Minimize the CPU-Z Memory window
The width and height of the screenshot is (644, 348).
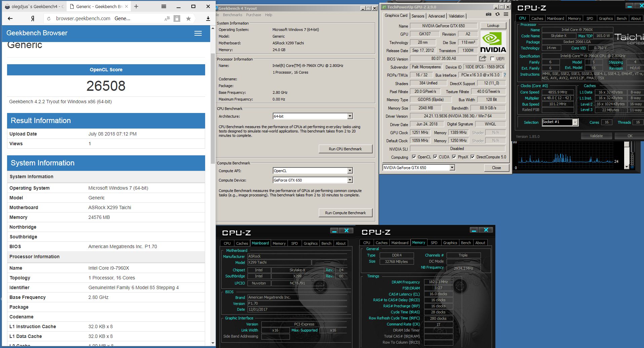(474, 230)
